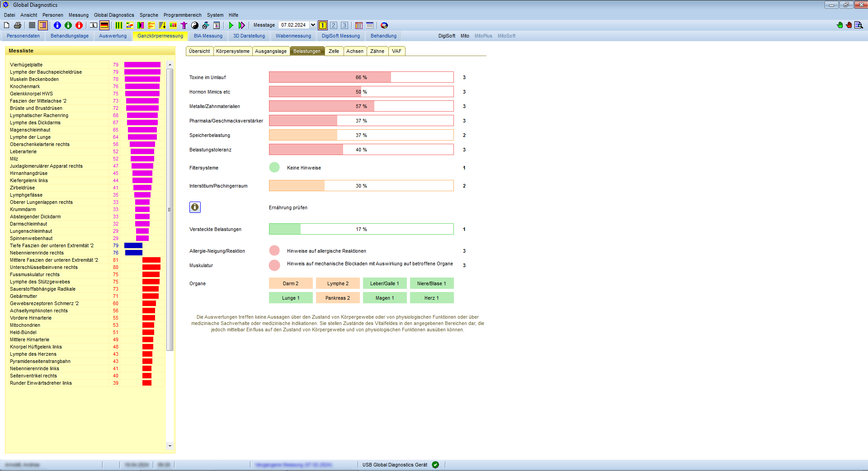Click the green checkmark device status icon
This screenshot has width=868, height=471.
pyautogui.click(x=435, y=465)
